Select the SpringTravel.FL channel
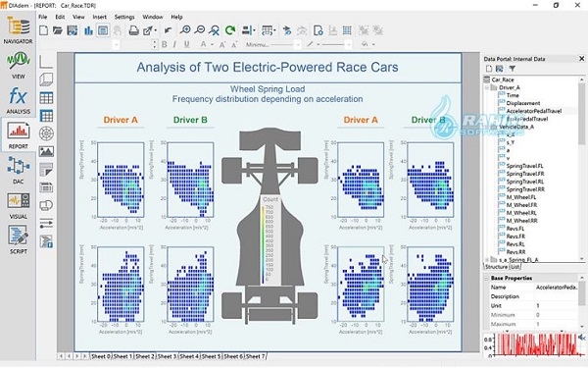The image size is (588, 368). [524, 166]
